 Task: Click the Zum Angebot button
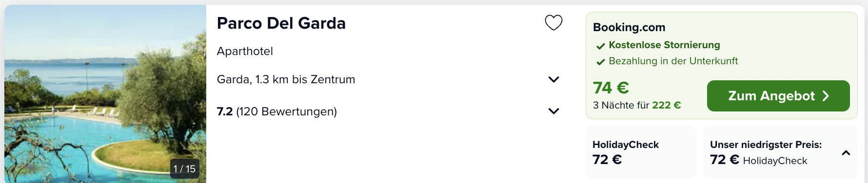[778, 96]
